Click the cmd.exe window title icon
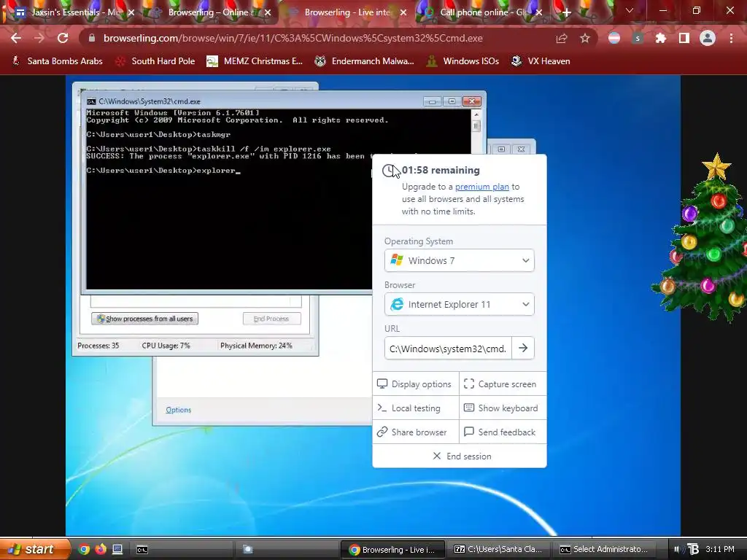747x560 pixels. pos(91,101)
